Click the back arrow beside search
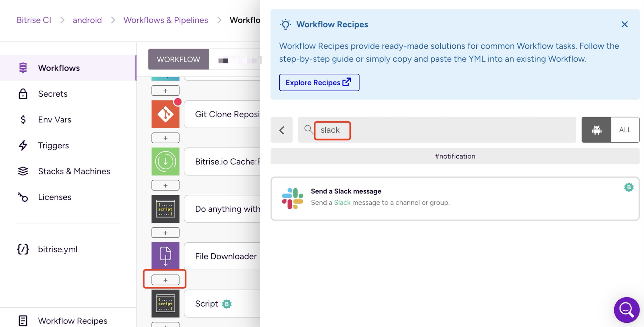 [x=282, y=130]
